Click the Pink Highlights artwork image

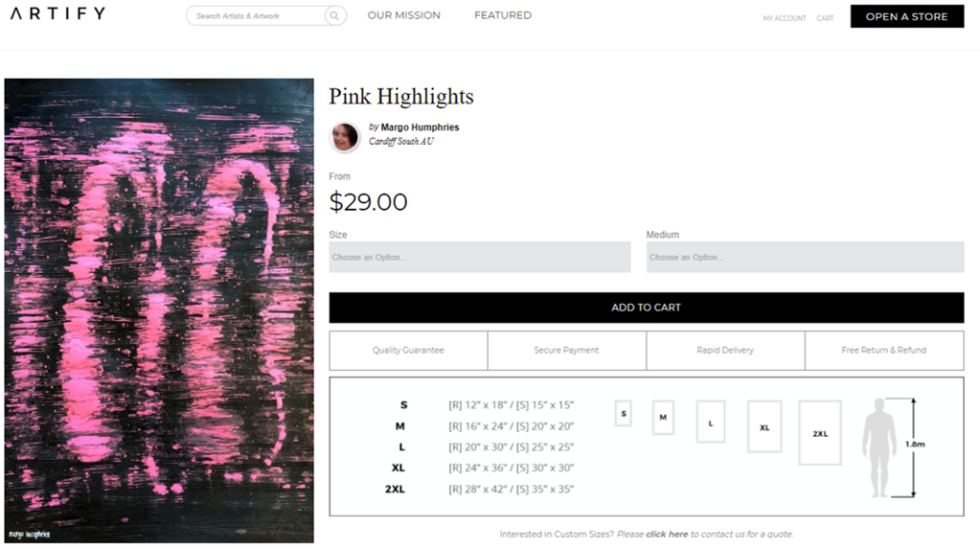tap(159, 310)
